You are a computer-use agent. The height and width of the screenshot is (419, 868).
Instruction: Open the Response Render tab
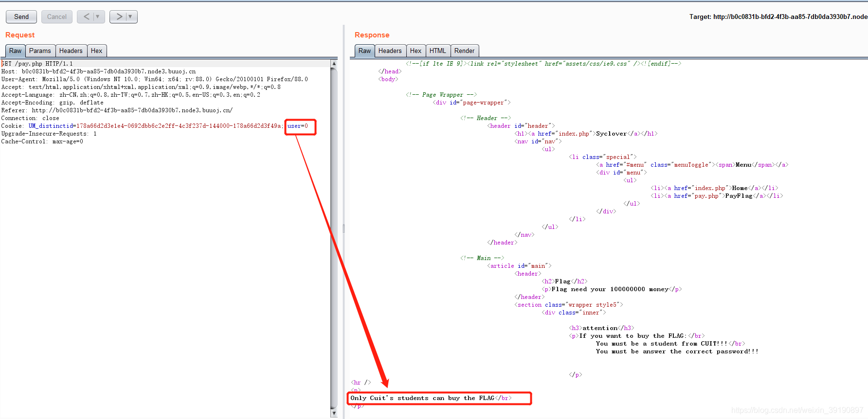coord(465,51)
